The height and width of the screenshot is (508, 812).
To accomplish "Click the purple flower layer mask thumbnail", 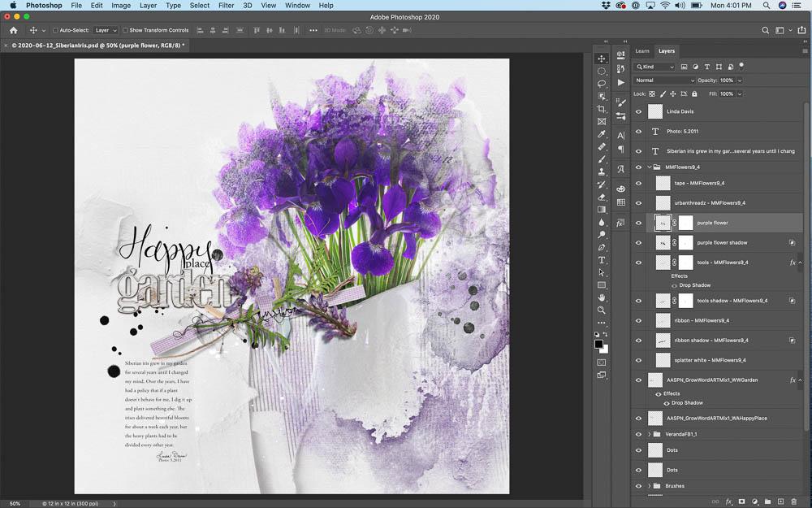I will click(x=685, y=223).
